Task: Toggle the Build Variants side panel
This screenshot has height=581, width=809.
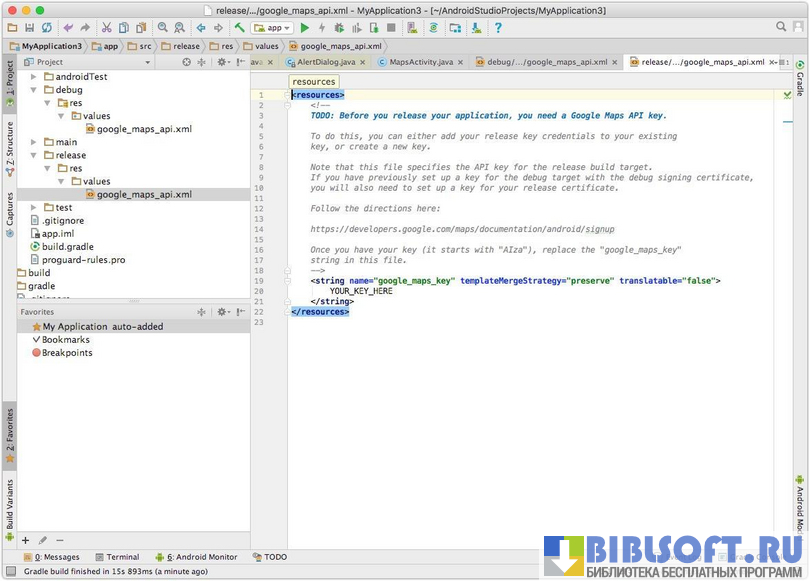Action: (x=9, y=505)
